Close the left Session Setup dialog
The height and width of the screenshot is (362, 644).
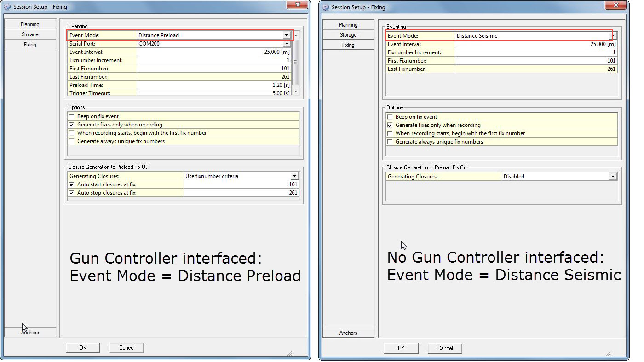297,4
